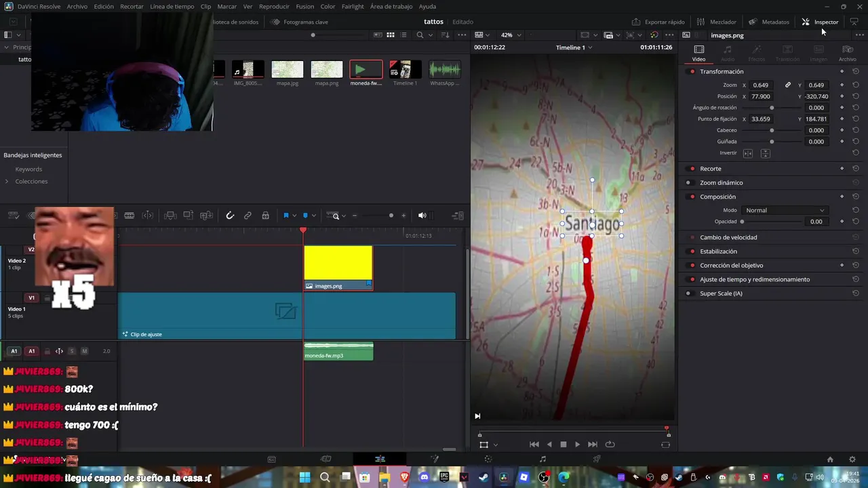This screenshot has height=488, width=868.
Task: Add a blue marker in the timeline toolbar
Action: (305, 216)
